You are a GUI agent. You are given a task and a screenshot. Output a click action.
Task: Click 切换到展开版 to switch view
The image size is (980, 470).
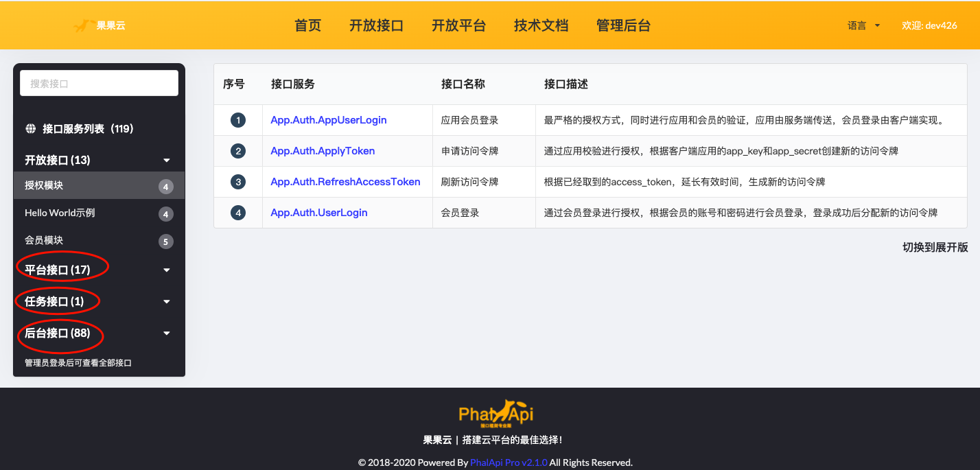pyautogui.click(x=935, y=247)
